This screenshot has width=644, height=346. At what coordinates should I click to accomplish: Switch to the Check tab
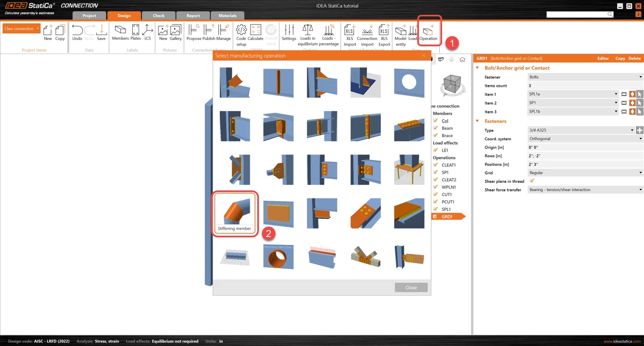click(x=159, y=16)
